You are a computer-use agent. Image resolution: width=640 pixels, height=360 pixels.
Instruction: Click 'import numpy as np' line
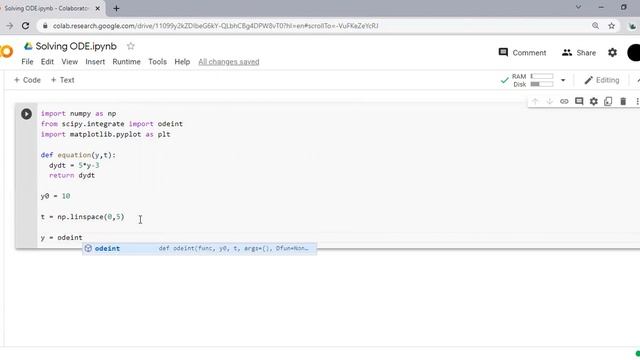tap(78, 113)
